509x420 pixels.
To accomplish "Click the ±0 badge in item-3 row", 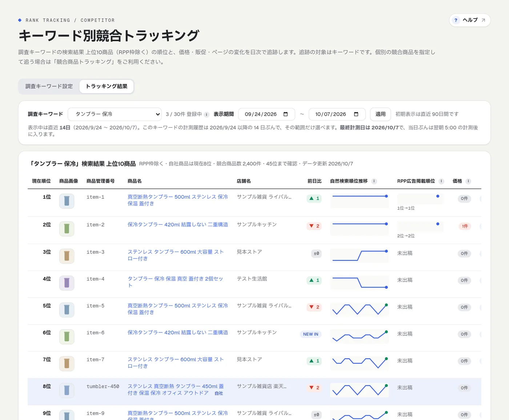I will click(316, 253).
